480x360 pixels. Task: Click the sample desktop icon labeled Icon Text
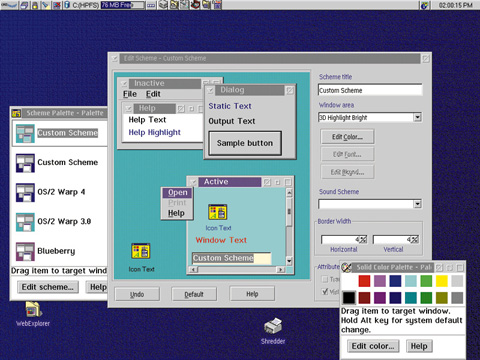(141, 251)
